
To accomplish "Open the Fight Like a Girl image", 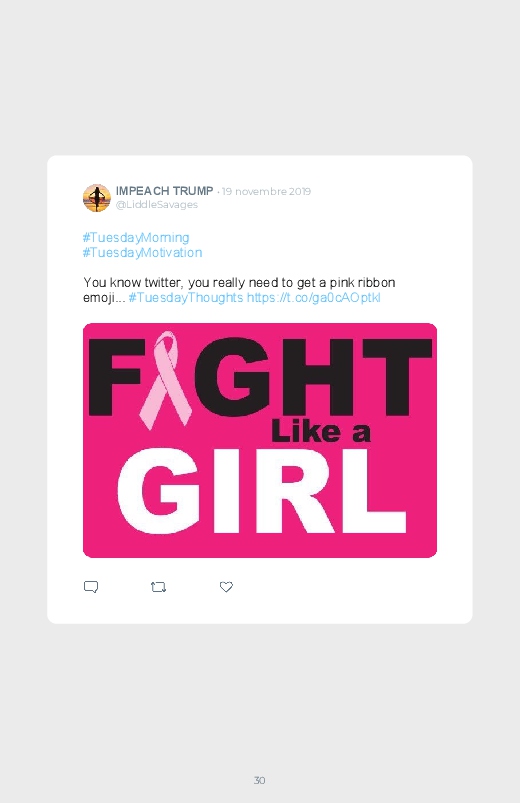I will pos(260,440).
